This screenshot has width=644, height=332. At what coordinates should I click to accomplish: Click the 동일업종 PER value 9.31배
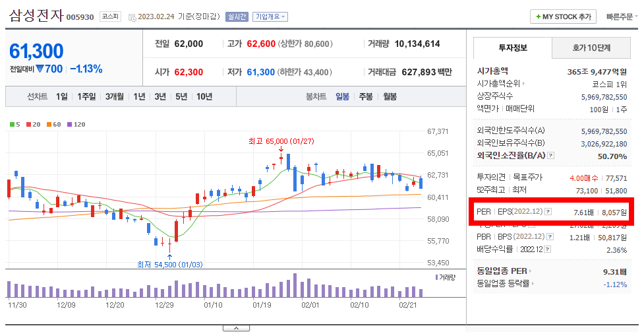[615, 272]
